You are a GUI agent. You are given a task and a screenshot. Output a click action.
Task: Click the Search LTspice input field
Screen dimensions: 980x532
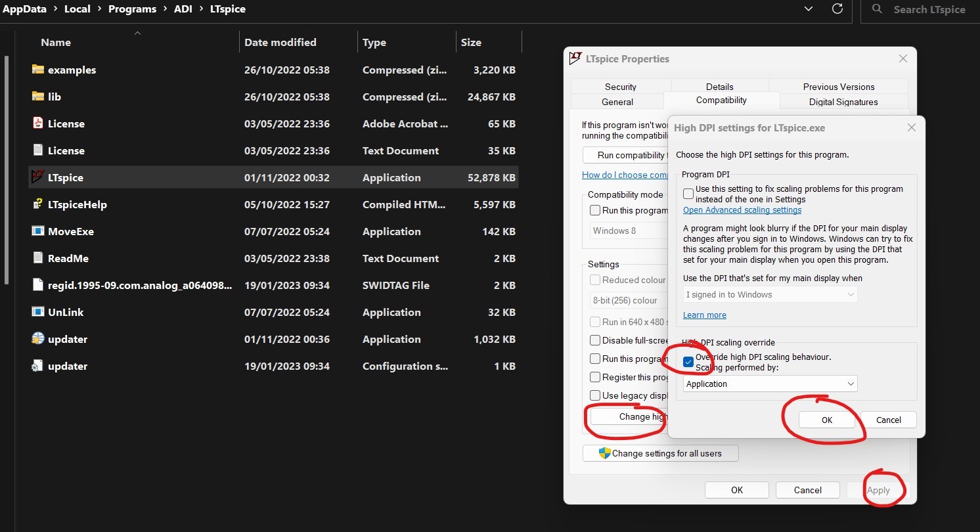point(920,9)
